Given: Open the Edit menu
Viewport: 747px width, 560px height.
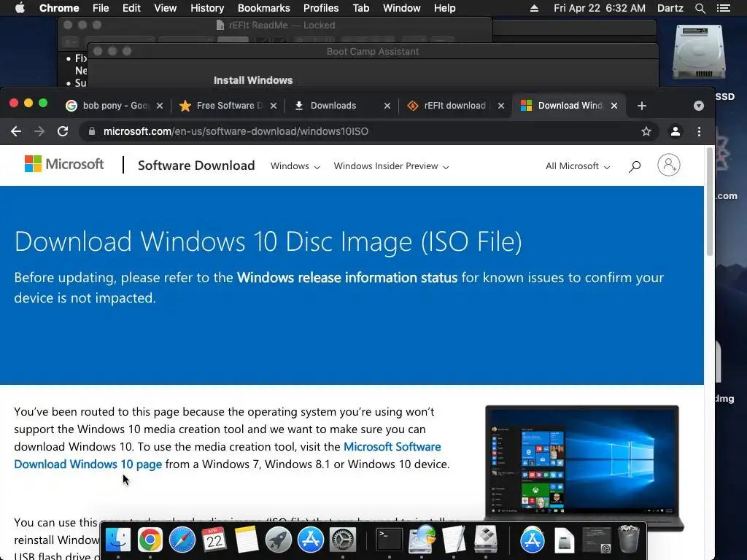Looking at the screenshot, I should click(x=131, y=8).
